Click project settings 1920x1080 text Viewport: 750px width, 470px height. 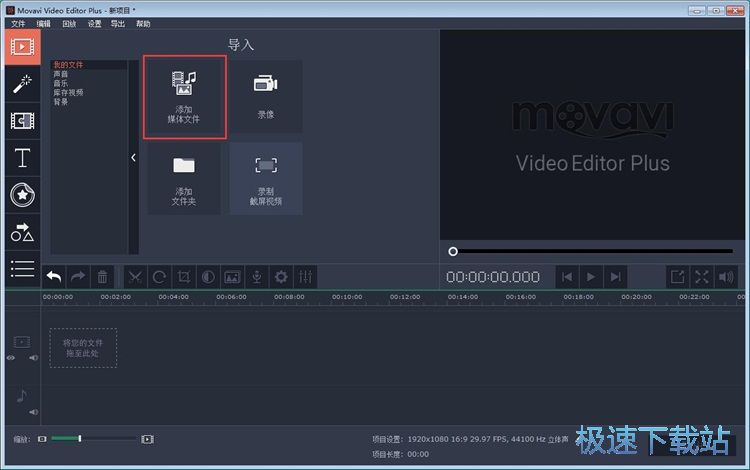click(470, 439)
